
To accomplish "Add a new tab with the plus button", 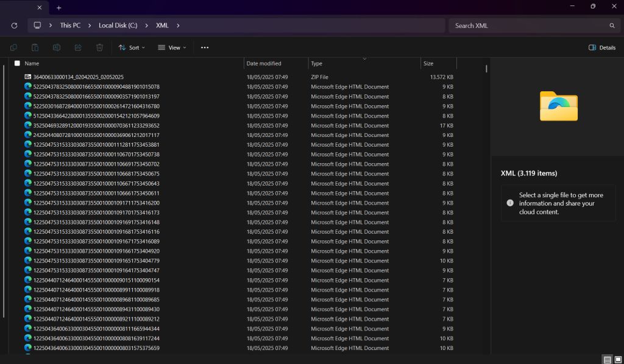I will (x=59, y=7).
